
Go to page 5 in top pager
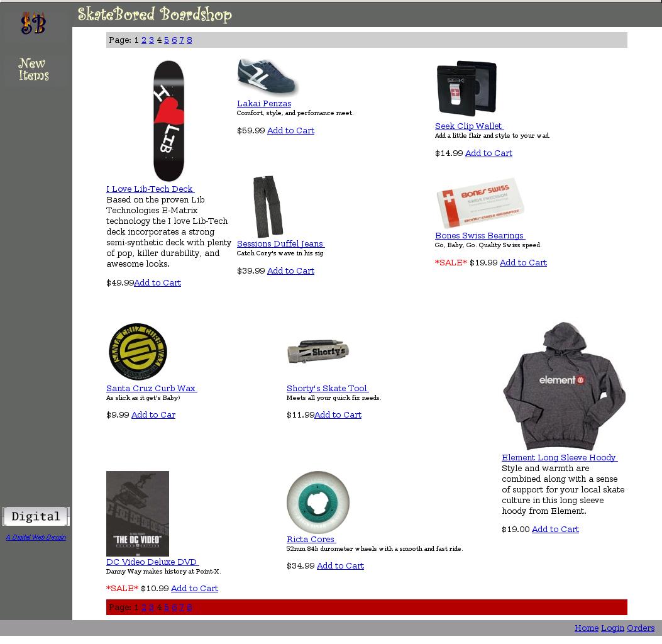[167, 40]
